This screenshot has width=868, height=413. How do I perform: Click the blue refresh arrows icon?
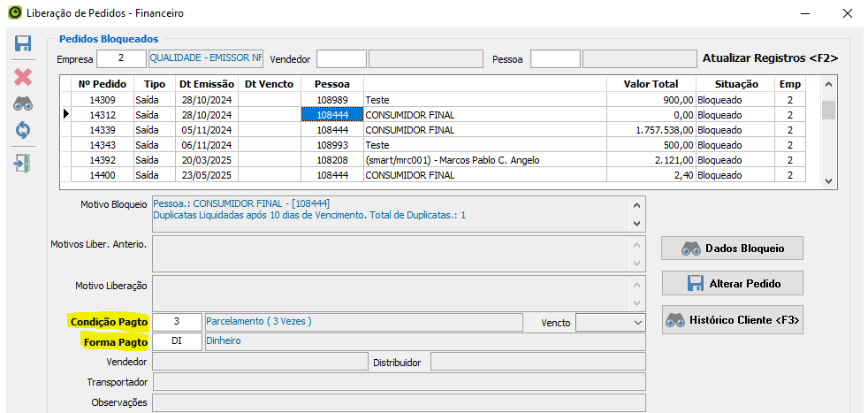pos(23,130)
